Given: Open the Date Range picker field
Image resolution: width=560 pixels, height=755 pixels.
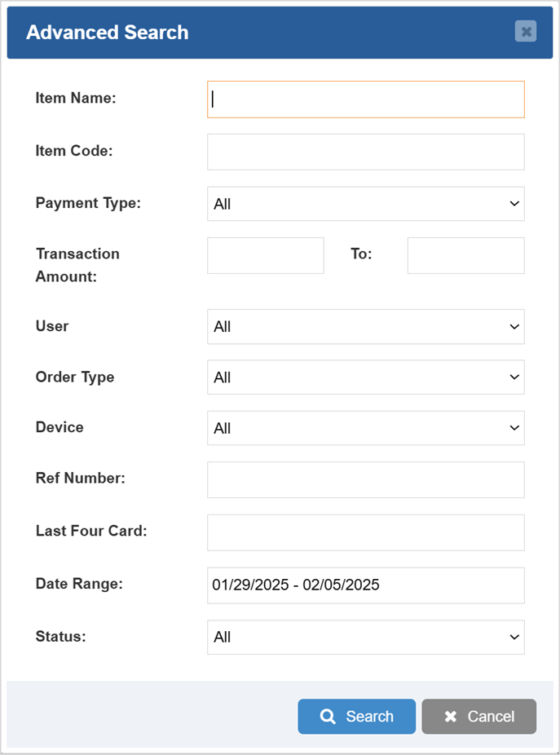Looking at the screenshot, I should tap(365, 585).
